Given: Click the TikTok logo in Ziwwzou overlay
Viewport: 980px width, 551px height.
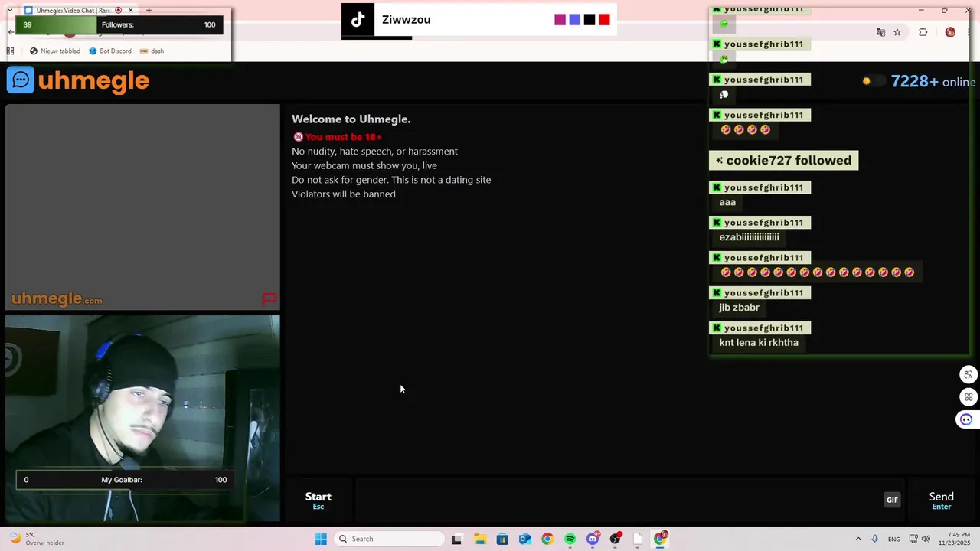Looking at the screenshot, I should coord(358,20).
